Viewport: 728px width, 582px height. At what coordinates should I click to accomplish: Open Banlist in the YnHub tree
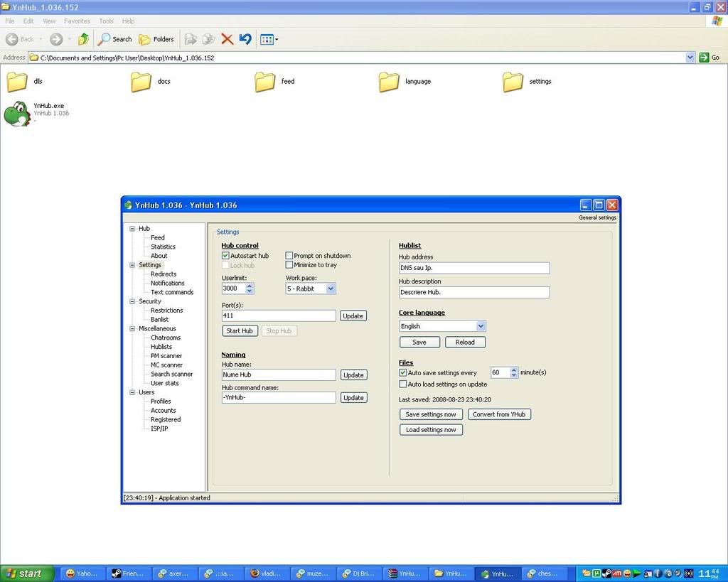[159, 320]
